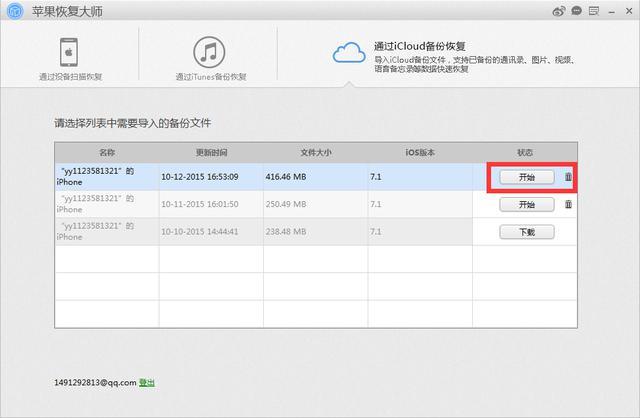
Task: Click the iPhone name in the first row
Action: 96,176
